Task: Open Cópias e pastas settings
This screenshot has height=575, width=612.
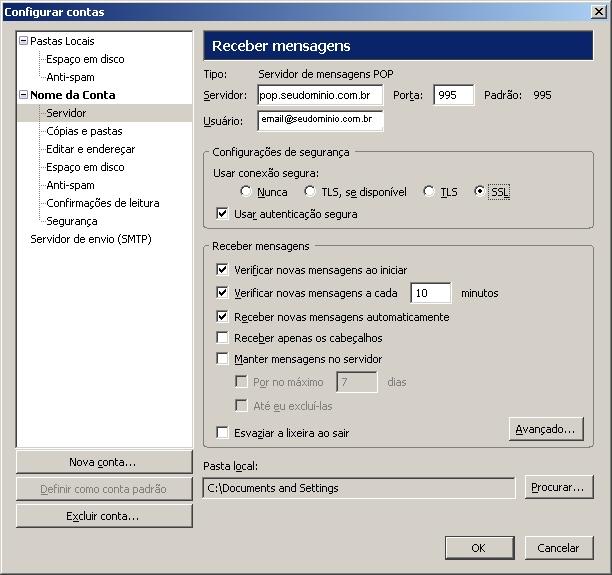Action: click(x=84, y=131)
